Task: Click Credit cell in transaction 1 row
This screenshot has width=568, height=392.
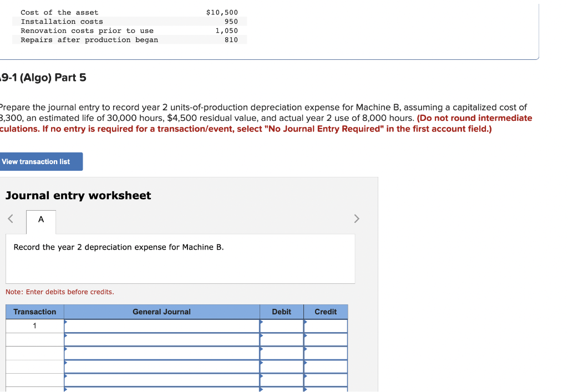Action: pos(326,326)
